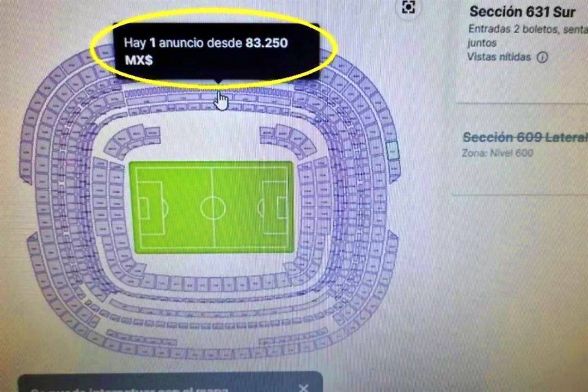This screenshot has height=392, width=588.
Task: Select the struck-through Sección 609 Lateral listing
Action: 525,137
